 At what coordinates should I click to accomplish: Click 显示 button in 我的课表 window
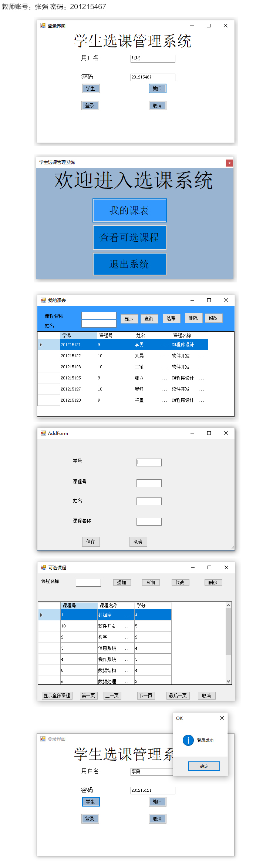(x=129, y=319)
